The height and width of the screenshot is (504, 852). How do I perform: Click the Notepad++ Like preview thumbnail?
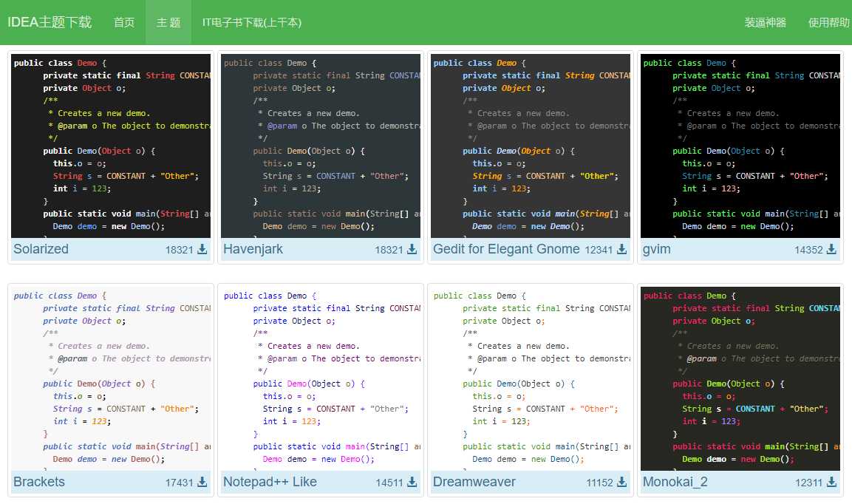(x=321, y=378)
